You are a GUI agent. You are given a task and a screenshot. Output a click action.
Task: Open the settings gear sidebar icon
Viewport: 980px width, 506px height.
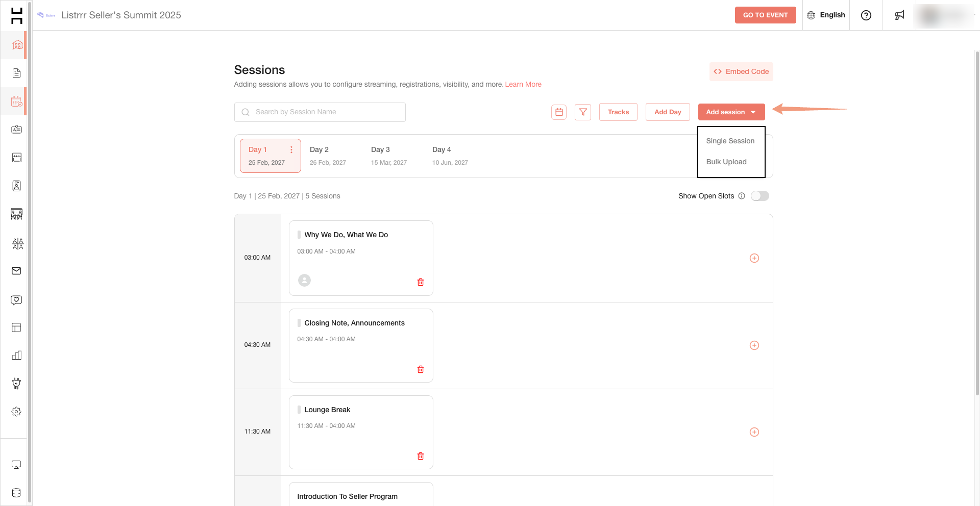17,412
